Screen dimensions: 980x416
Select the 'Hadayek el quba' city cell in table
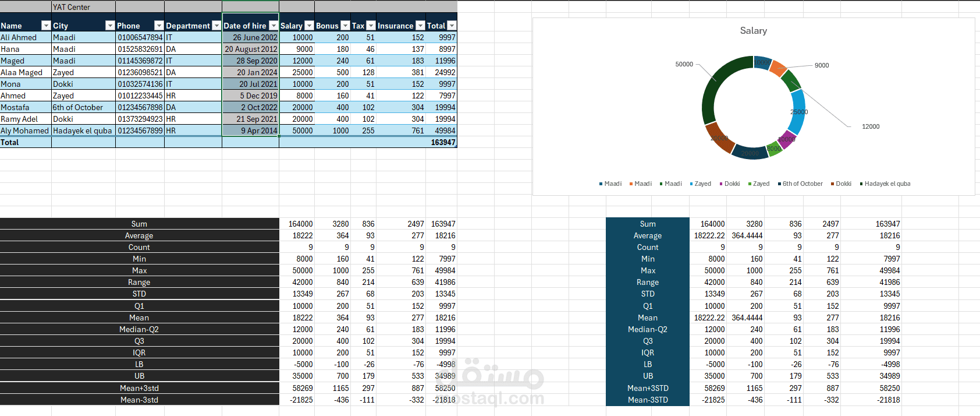83,131
